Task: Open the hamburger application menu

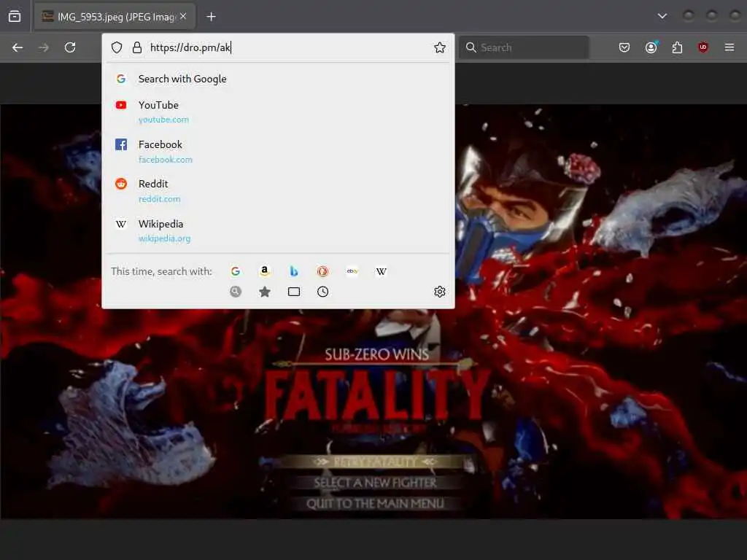Action: point(729,47)
